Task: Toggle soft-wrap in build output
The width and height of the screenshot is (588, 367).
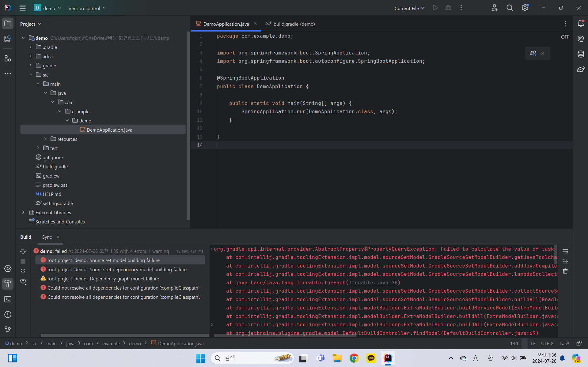Action: click(x=565, y=251)
